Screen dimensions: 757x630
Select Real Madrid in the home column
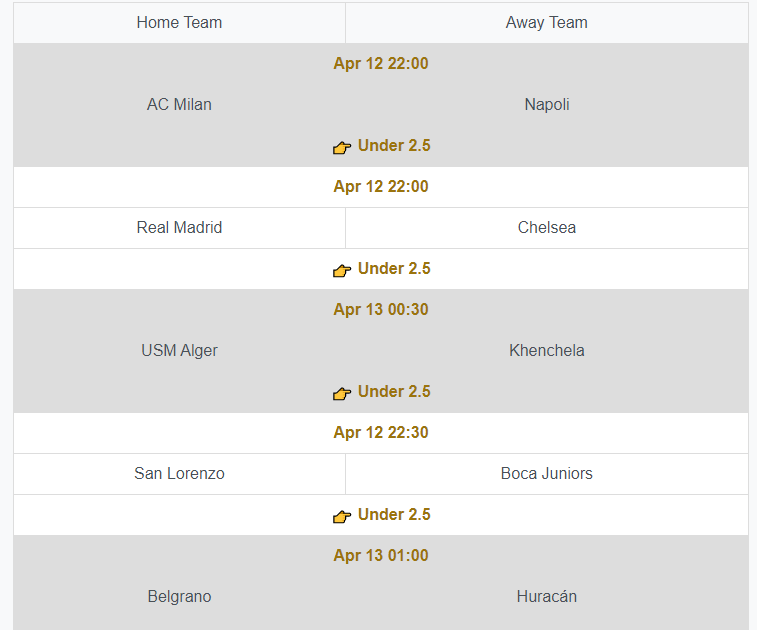179,227
